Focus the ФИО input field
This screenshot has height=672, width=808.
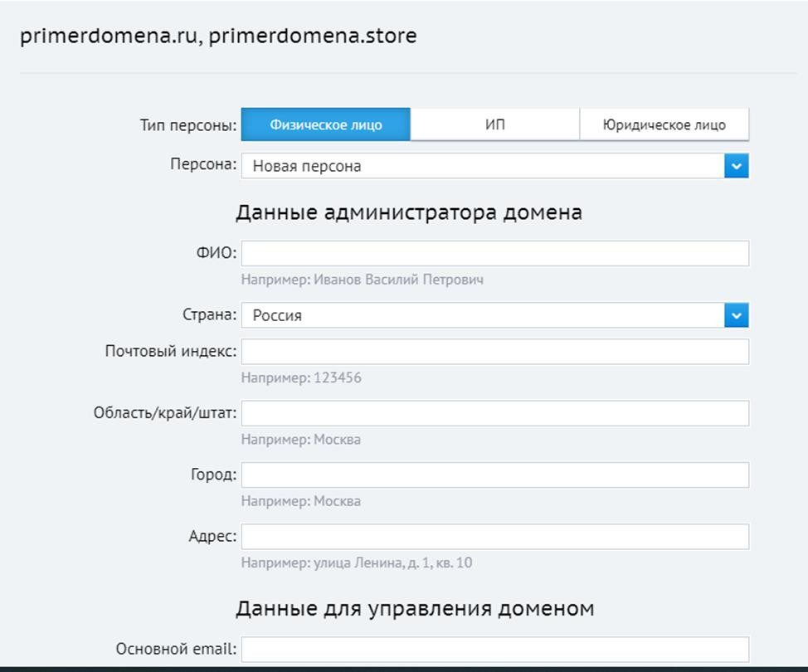click(494, 254)
